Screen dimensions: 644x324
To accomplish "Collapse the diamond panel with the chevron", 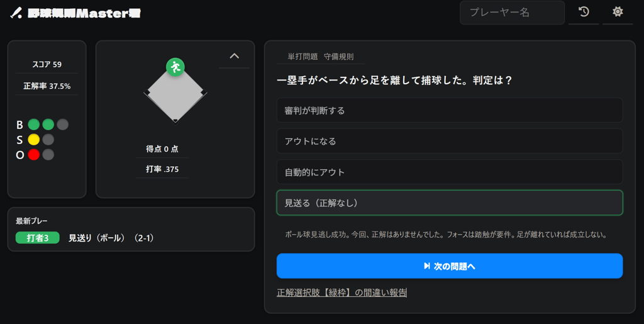I will (x=235, y=56).
